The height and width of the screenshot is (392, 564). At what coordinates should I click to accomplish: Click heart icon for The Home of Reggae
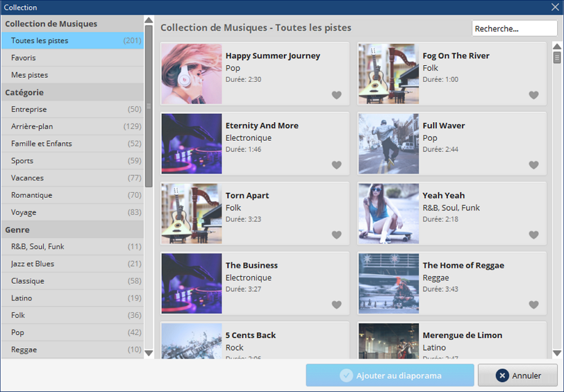point(533,305)
